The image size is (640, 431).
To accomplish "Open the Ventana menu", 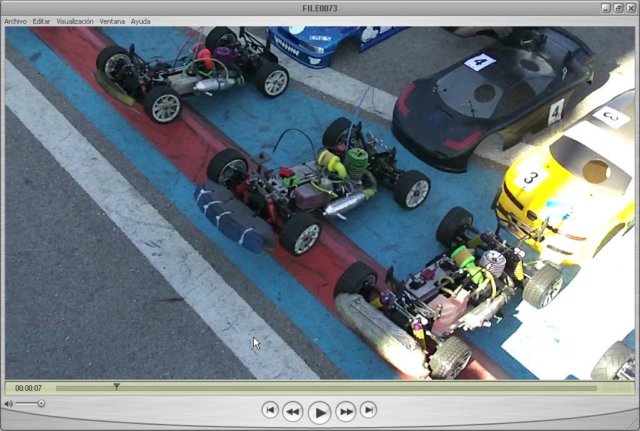I will click(112, 21).
